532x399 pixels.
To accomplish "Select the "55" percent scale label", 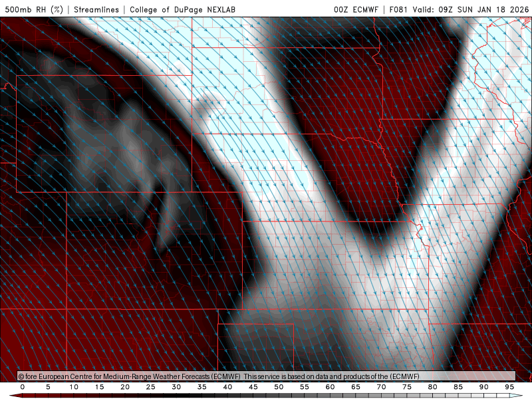I will point(305,387).
